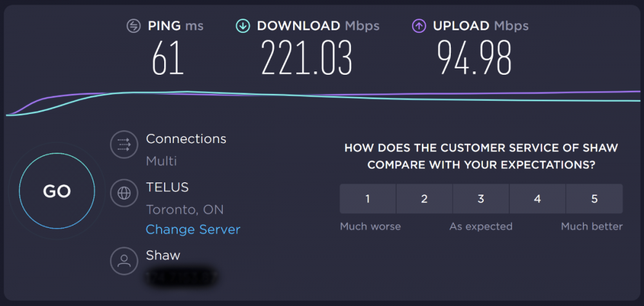This screenshot has width=644, height=306.
Task: Click the Multi connections label
Action: pyautogui.click(x=162, y=161)
